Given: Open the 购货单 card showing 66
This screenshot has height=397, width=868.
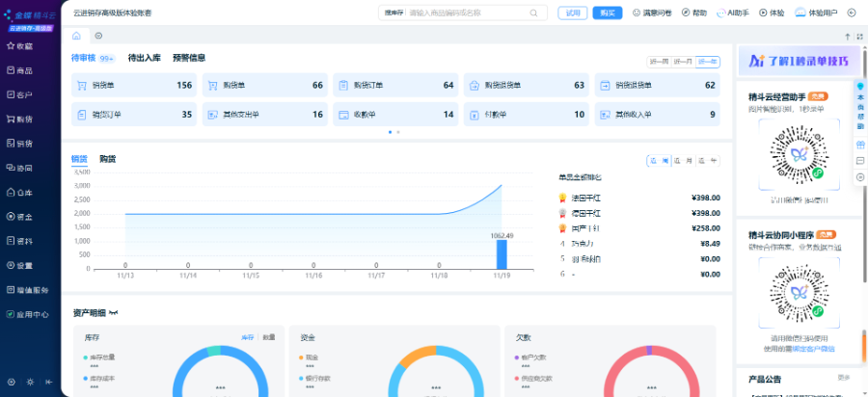Looking at the screenshot, I should pyautogui.click(x=264, y=85).
